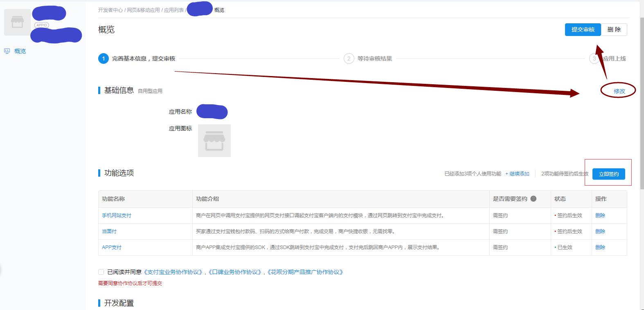Image resolution: width=644 pixels, height=310 pixels.
Task: Go to 应用列表 in the breadcrumb
Action: click(x=174, y=10)
